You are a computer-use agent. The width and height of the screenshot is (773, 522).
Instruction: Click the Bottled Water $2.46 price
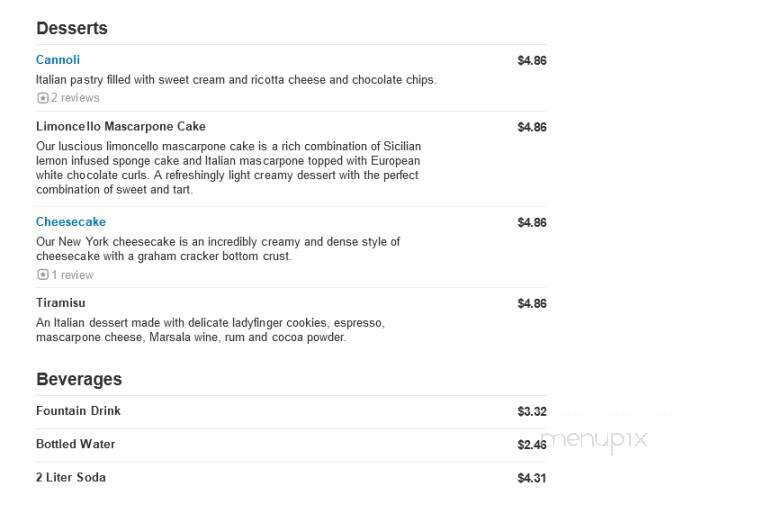pyautogui.click(x=532, y=445)
